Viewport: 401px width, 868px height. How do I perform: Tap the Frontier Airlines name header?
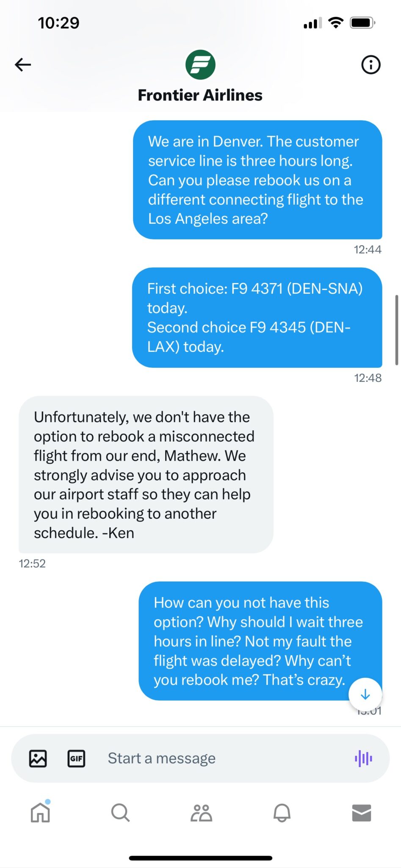(x=199, y=95)
